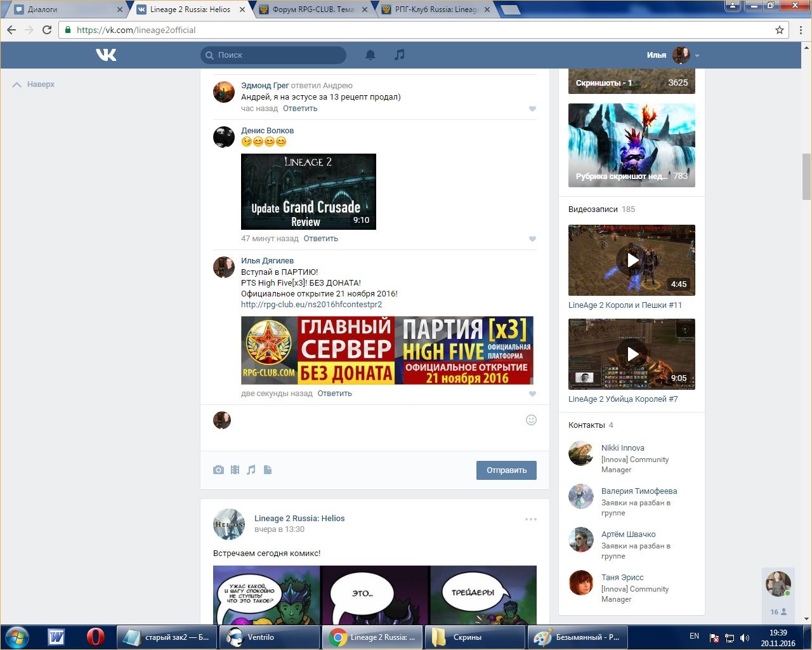Play the Убийца Королей #7 video
This screenshot has height=650, width=812.
(x=632, y=354)
